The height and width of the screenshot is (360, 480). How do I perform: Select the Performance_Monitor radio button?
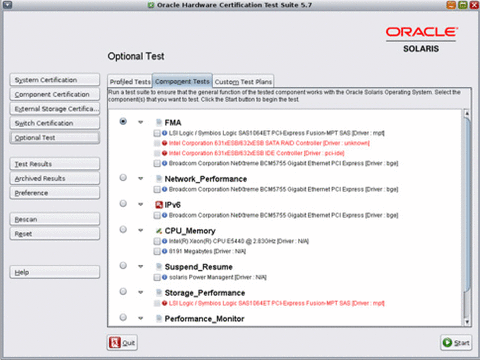tap(123, 317)
